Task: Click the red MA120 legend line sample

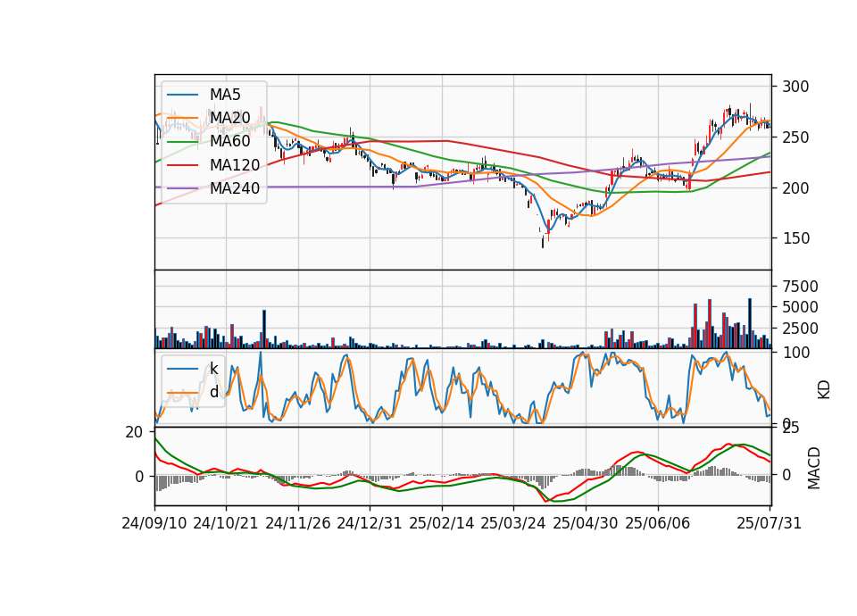Action: pyautogui.click(x=182, y=164)
